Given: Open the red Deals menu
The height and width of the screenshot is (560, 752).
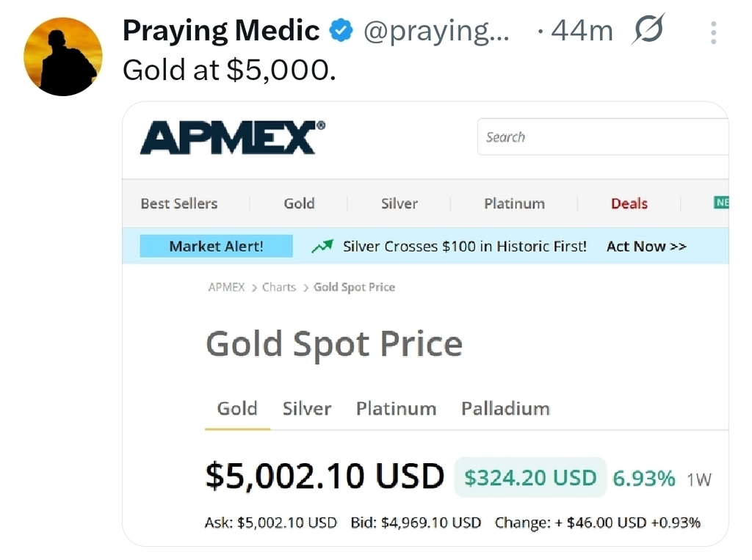Looking at the screenshot, I should tap(629, 203).
